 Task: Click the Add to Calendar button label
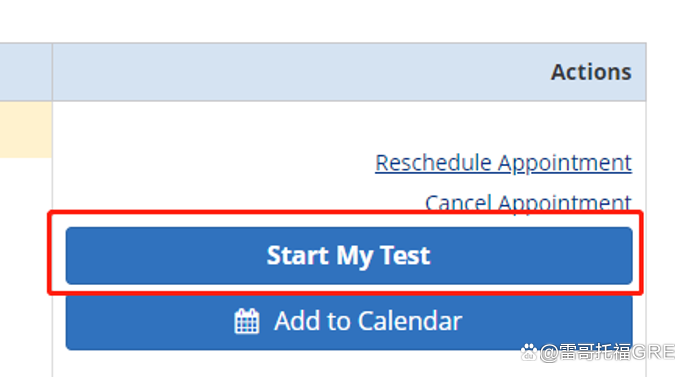pos(368,321)
